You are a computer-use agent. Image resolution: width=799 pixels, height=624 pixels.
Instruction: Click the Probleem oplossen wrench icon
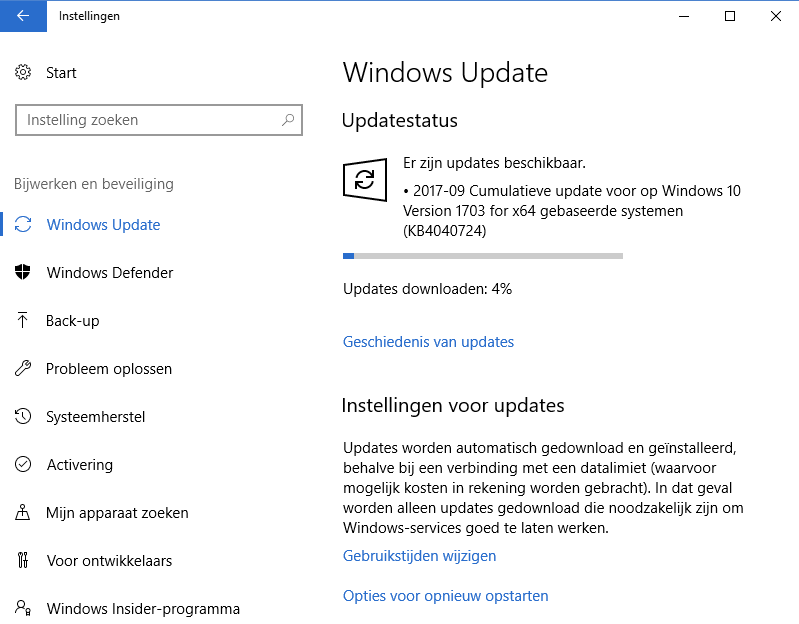(23, 368)
